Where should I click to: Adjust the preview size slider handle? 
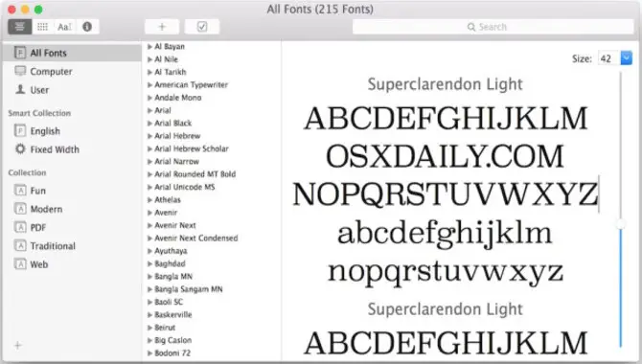coord(622,224)
